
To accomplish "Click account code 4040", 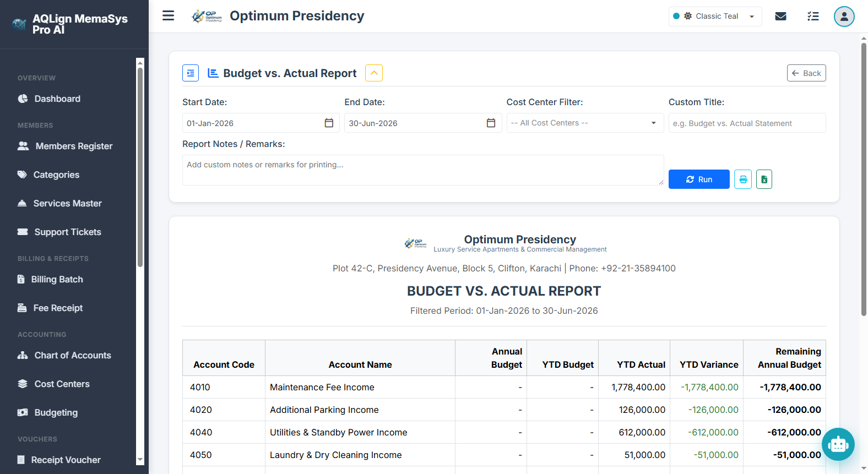I will point(201,432).
